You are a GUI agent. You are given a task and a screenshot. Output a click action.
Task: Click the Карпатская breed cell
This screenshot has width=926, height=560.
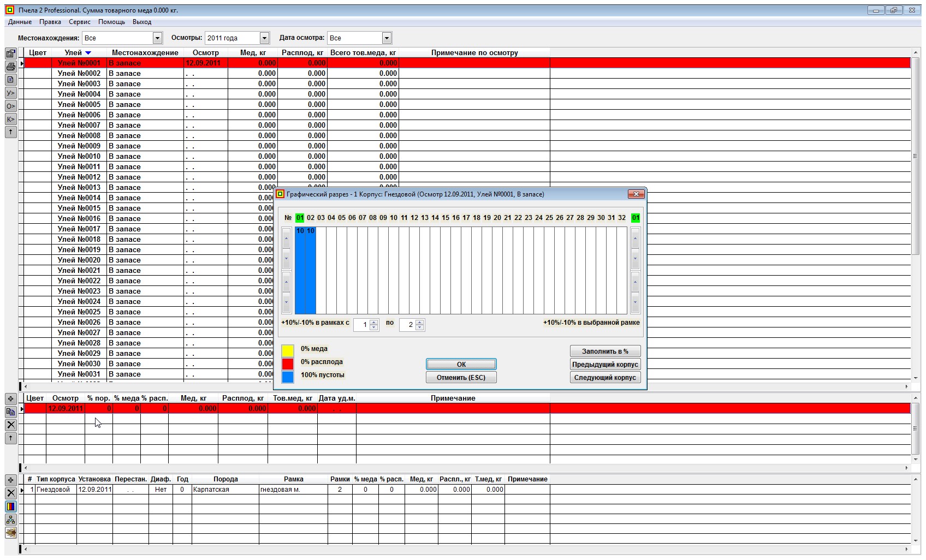coord(225,490)
